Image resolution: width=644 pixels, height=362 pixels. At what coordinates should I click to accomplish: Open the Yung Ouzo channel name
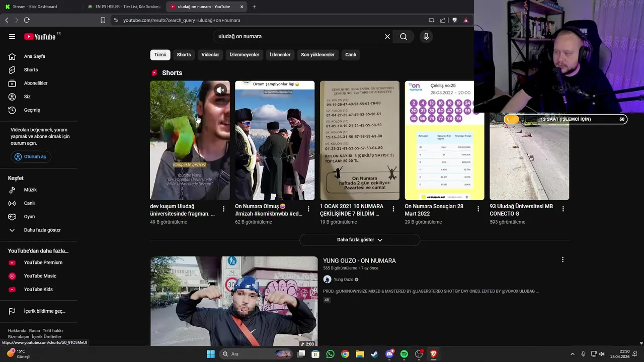[x=344, y=280]
